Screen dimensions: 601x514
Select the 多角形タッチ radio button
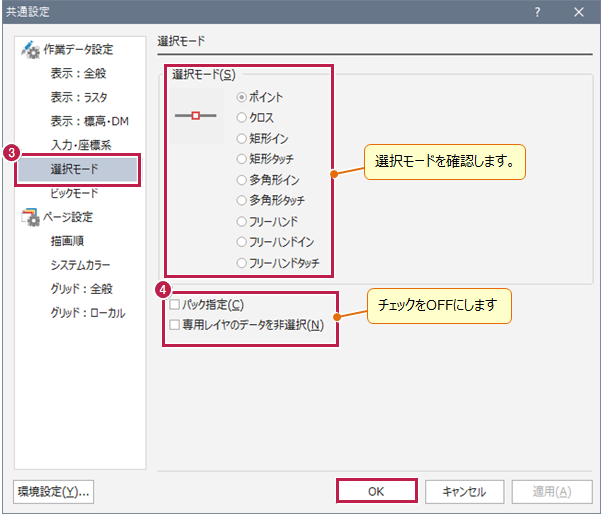coord(241,200)
